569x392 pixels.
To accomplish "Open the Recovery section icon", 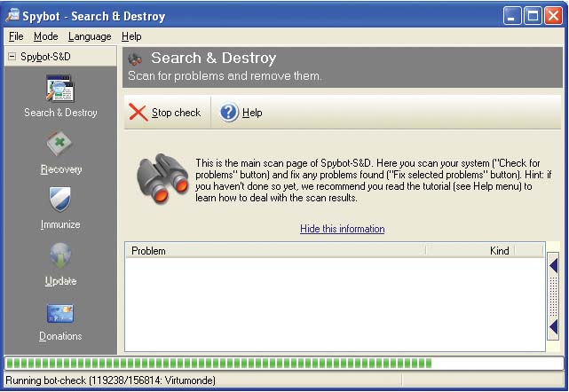I will pos(60,144).
